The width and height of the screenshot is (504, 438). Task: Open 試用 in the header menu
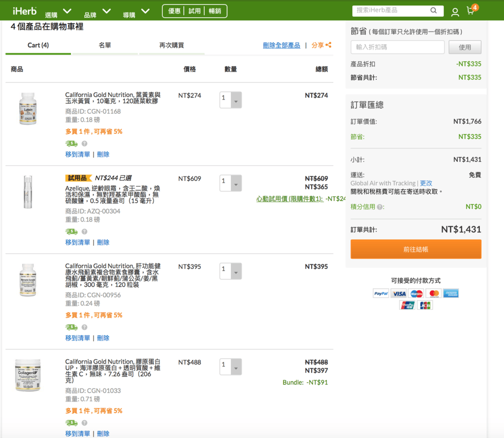tap(194, 11)
